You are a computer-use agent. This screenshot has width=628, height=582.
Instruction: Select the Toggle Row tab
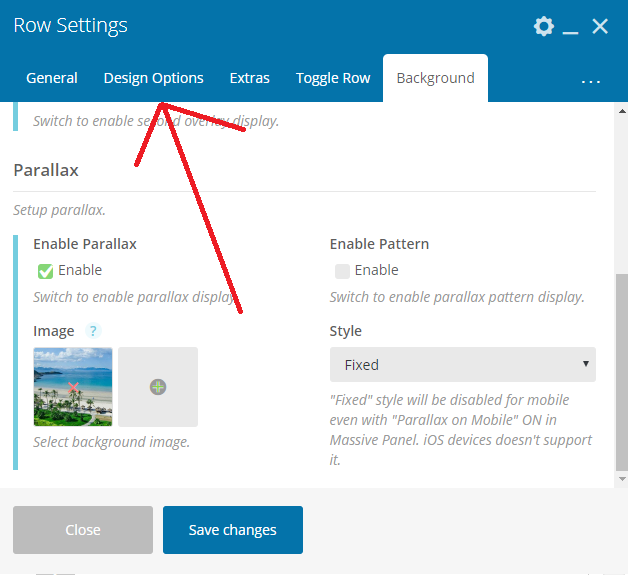pos(333,78)
